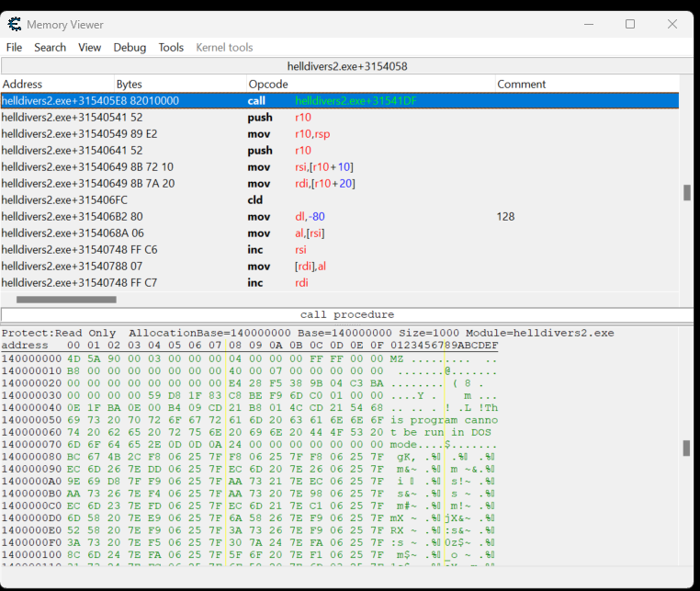
Task: Select the push r10 row at +31540641
Action: tap(340, 151)
